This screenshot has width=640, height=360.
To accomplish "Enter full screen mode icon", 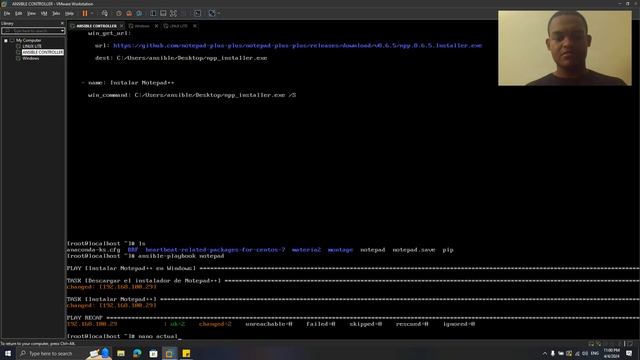I will (x=173, y=13).
